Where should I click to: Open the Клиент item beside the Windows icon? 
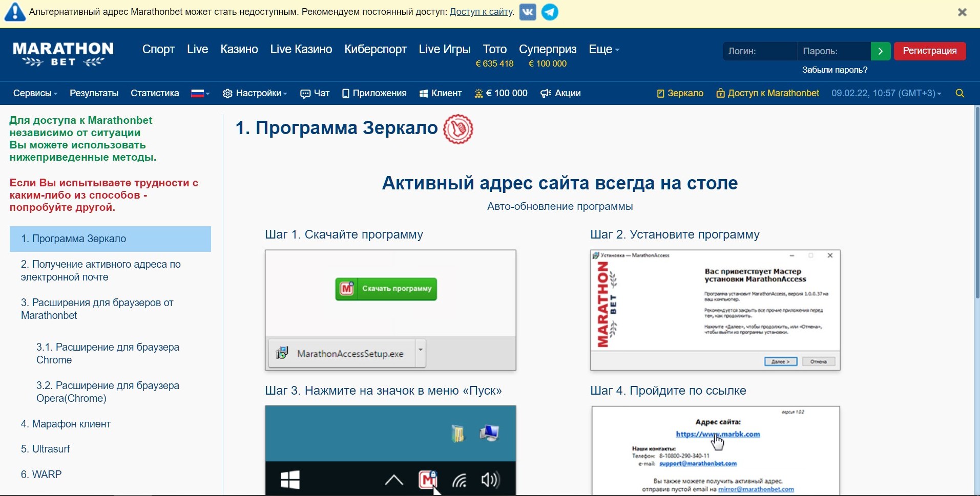click(x=441, y=93)
